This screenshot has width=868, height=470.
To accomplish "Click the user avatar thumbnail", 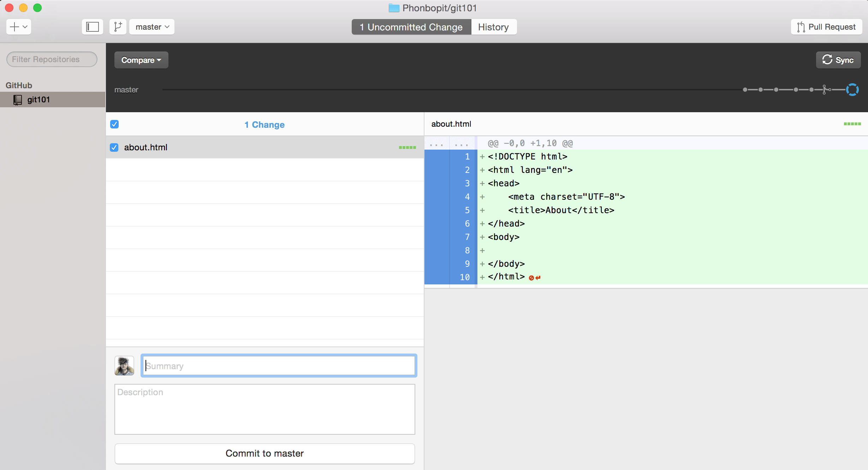I will click(124, 366).
